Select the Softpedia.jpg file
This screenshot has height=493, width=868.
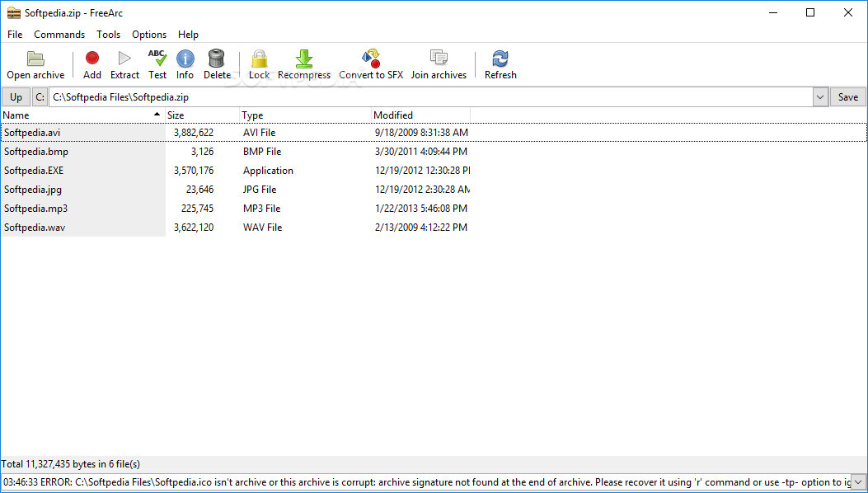point(33,190)
